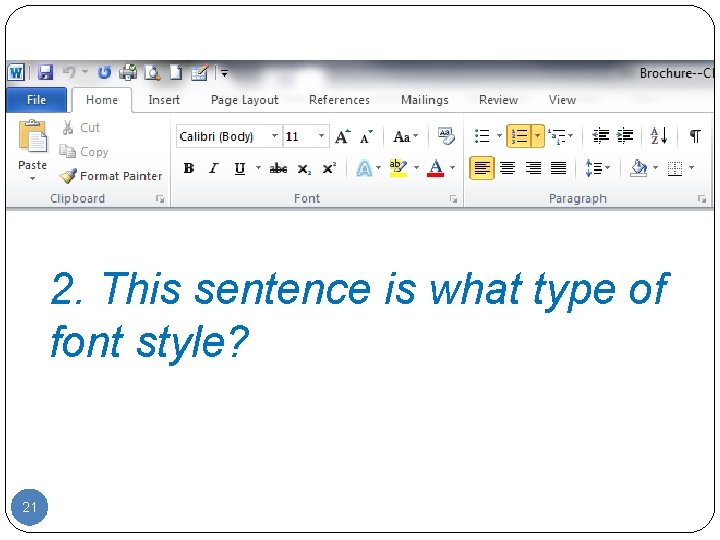Apply bulleted list
Screen dimensions: 720x540
pyautogui.click(x=482, y=136)
